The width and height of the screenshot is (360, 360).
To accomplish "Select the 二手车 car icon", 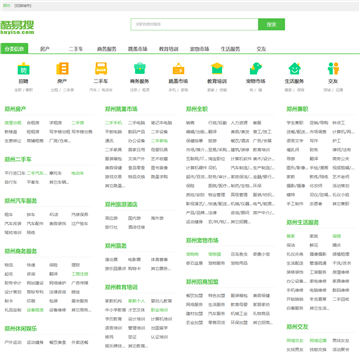I will tap(101, 68).
